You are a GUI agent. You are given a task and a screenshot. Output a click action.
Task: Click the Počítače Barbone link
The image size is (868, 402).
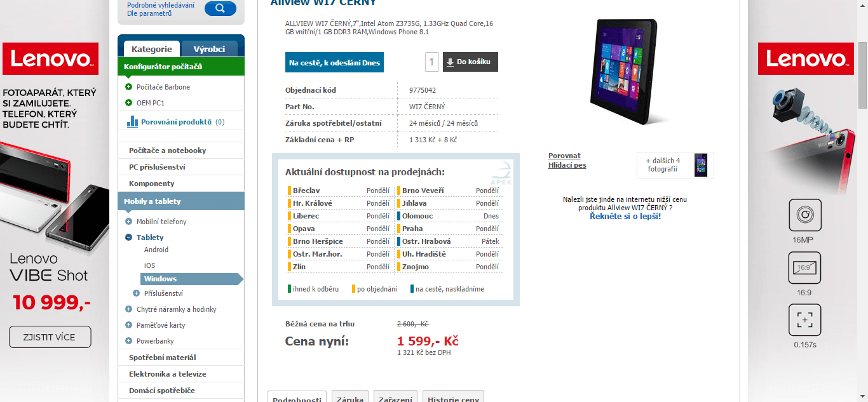163,87
